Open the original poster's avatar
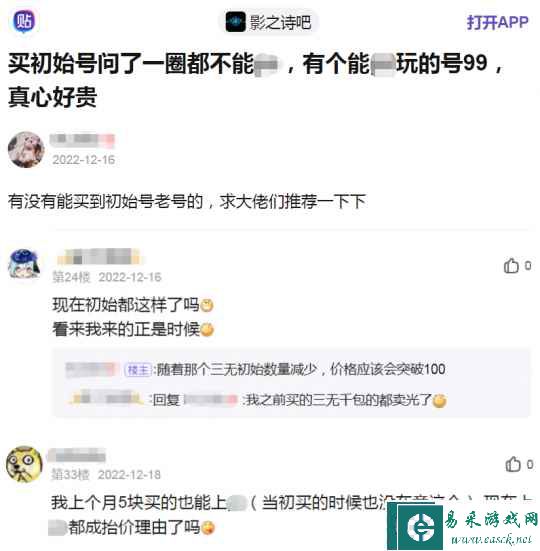The height and width of the screenshot is (551, 540). pyautogui.click(x=26, y=149)
